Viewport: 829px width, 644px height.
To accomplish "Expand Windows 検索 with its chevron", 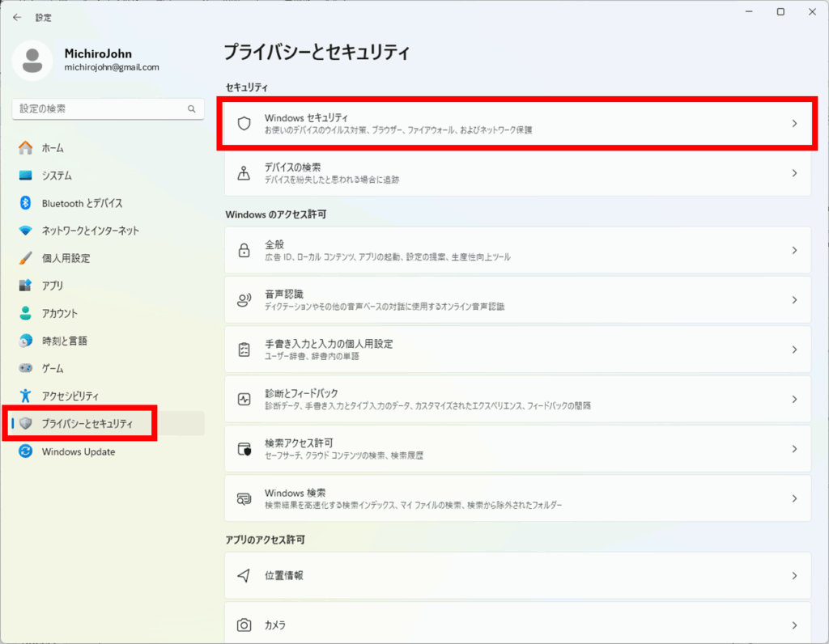I will (794, 498).
